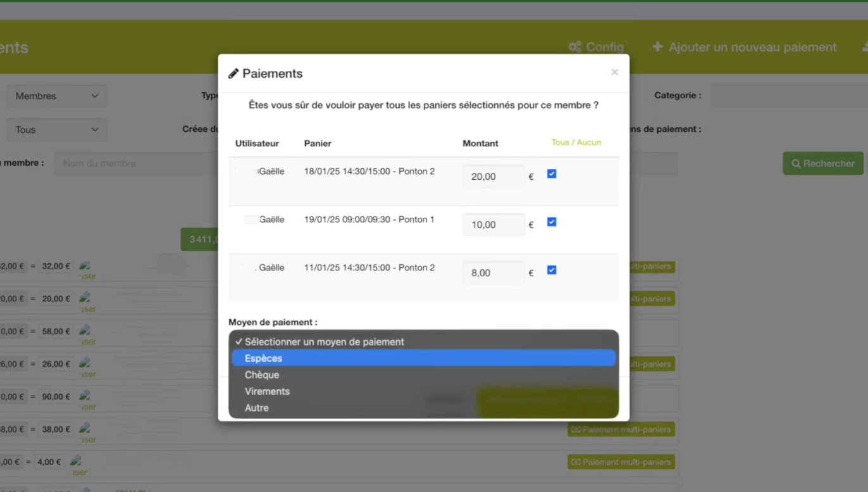Uncheck the 11/01/25 Ponton 2 basket
The height and width of the screenshot is (492, 868).
(x=552, y=270)
